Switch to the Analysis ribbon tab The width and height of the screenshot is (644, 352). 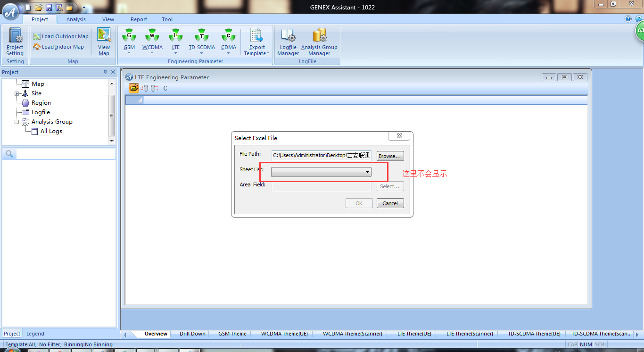[76, 19]
